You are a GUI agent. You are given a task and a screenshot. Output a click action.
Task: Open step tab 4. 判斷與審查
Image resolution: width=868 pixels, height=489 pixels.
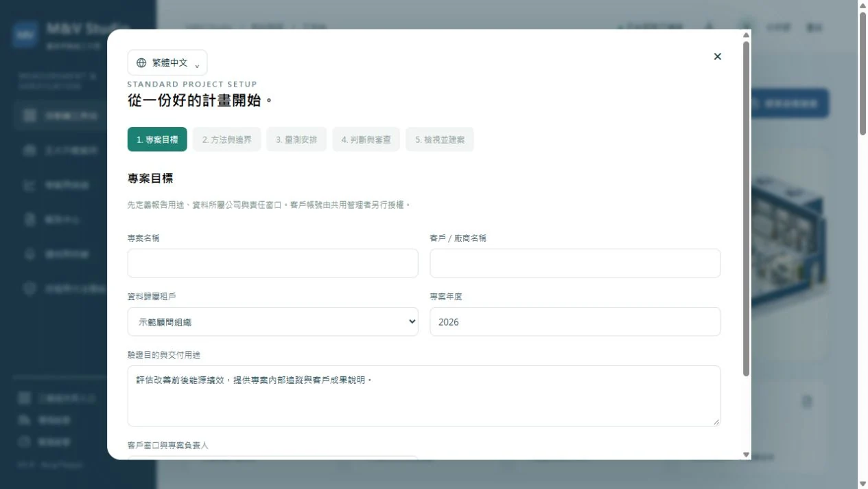coord(366,139)
